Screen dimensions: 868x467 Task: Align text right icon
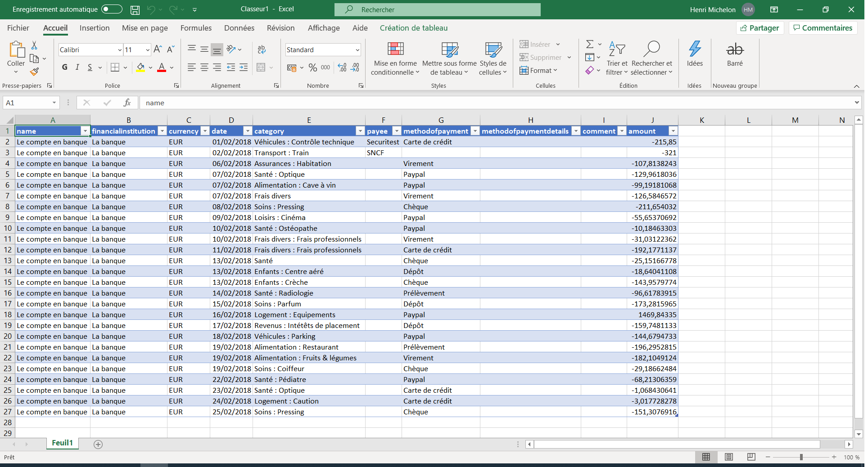point(217,67)
